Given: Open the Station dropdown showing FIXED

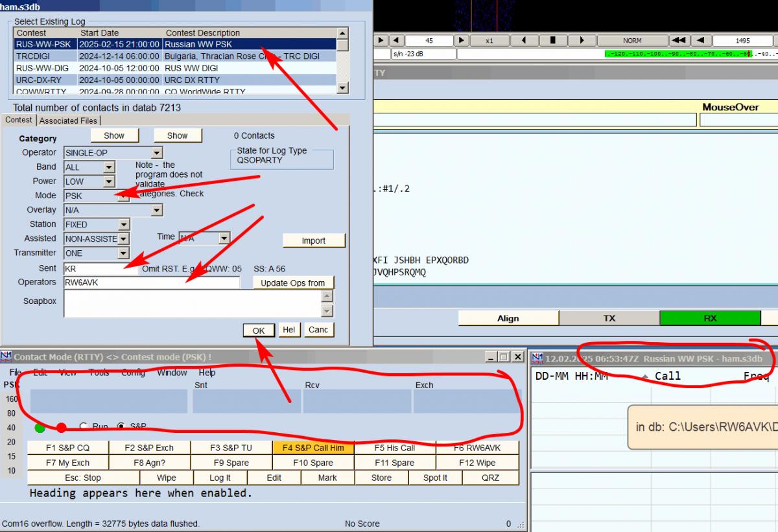Looking at the screenshot, I should 123,224.
